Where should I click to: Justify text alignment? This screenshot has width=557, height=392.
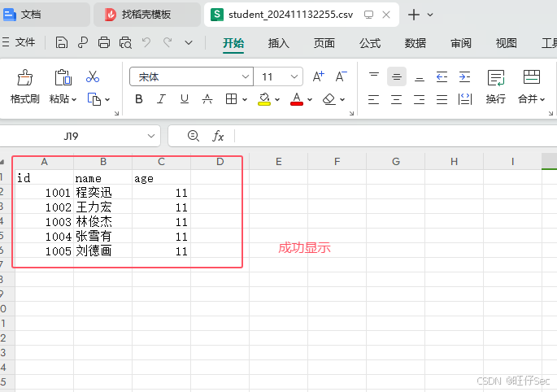point(442,99)
